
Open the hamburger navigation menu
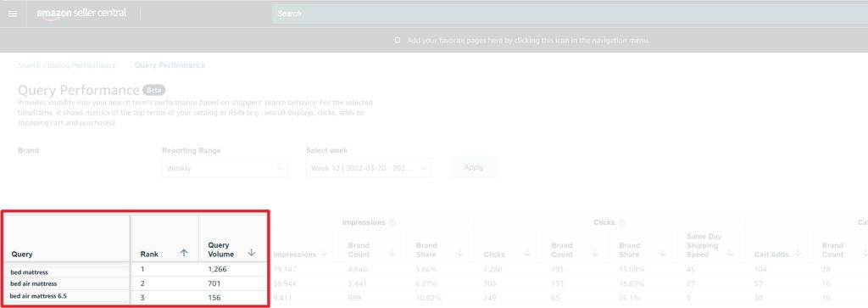point(13,14)
